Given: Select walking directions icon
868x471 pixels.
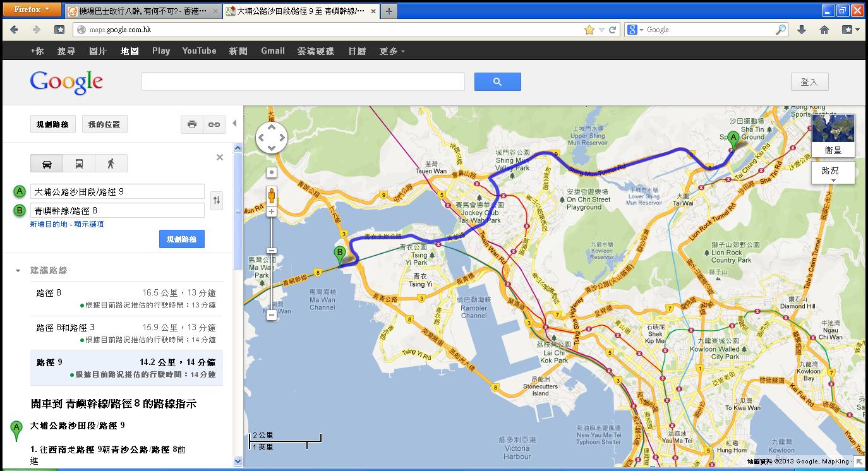Looking at the screenshot, I should [x=111, y=164].
